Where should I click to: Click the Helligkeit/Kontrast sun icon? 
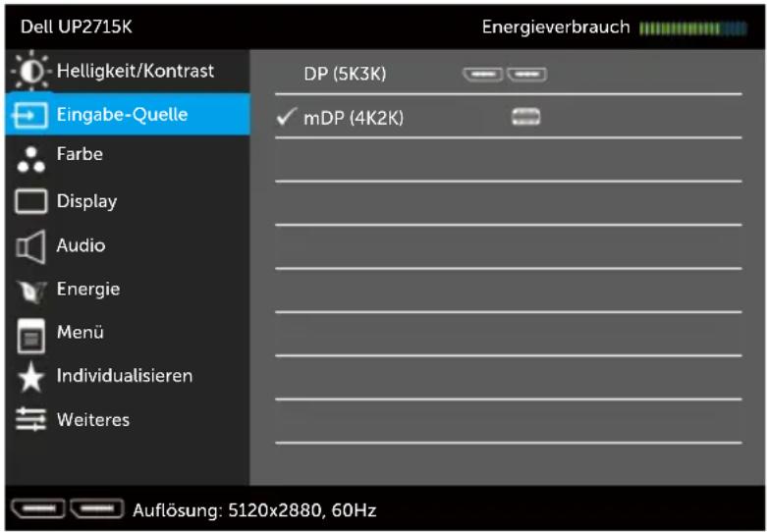(x=31, y=71)
